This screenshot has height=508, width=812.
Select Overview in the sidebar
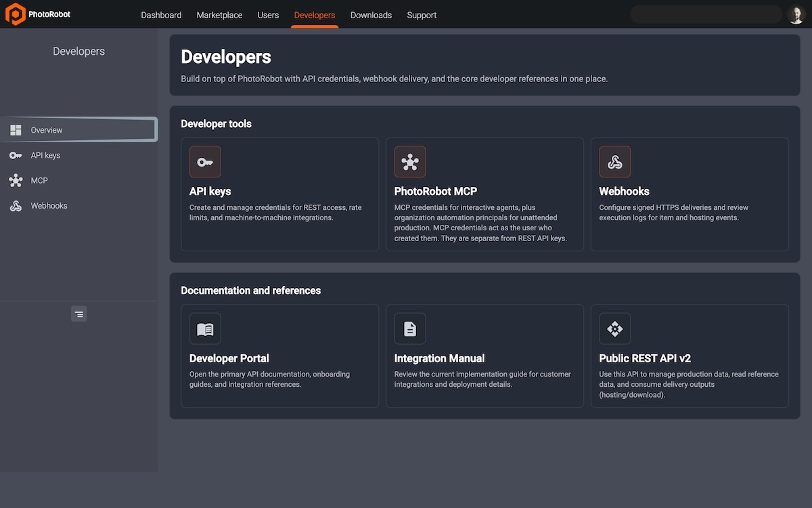tap(78, 130)
